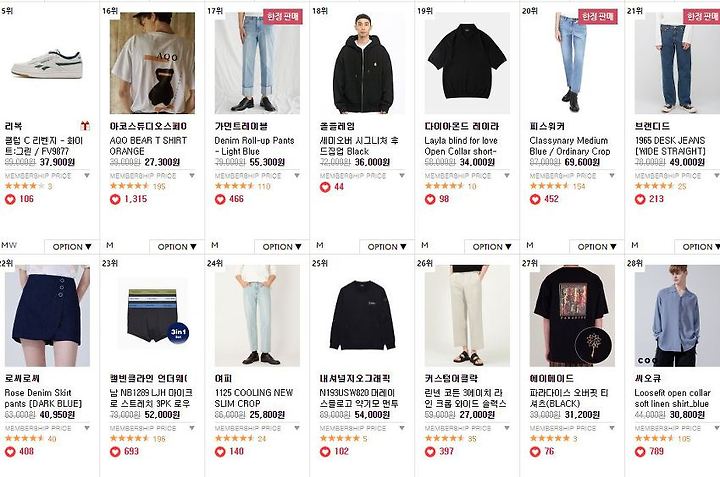Expand membership price for Denim Roll-up Pants
The height and width of the screenshot is (477, 720).
[297, 175]
